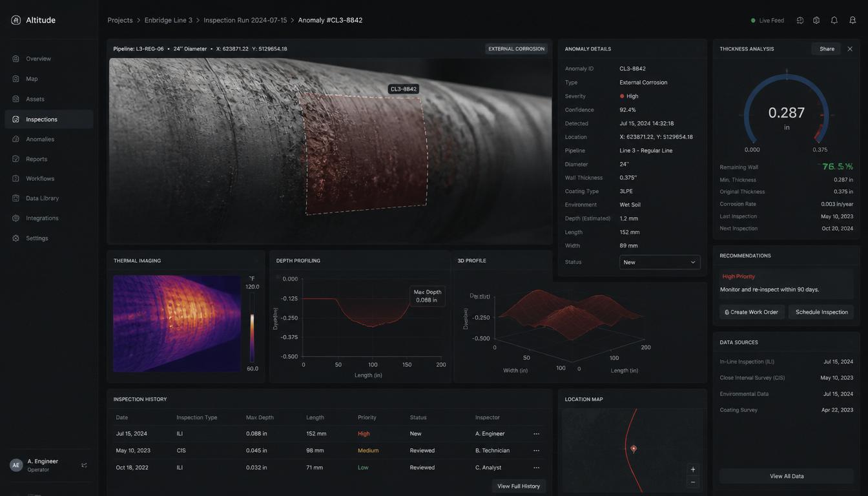
Task: Click Create Work Order button
Action: pyautogui.click(x=752, y=312)
